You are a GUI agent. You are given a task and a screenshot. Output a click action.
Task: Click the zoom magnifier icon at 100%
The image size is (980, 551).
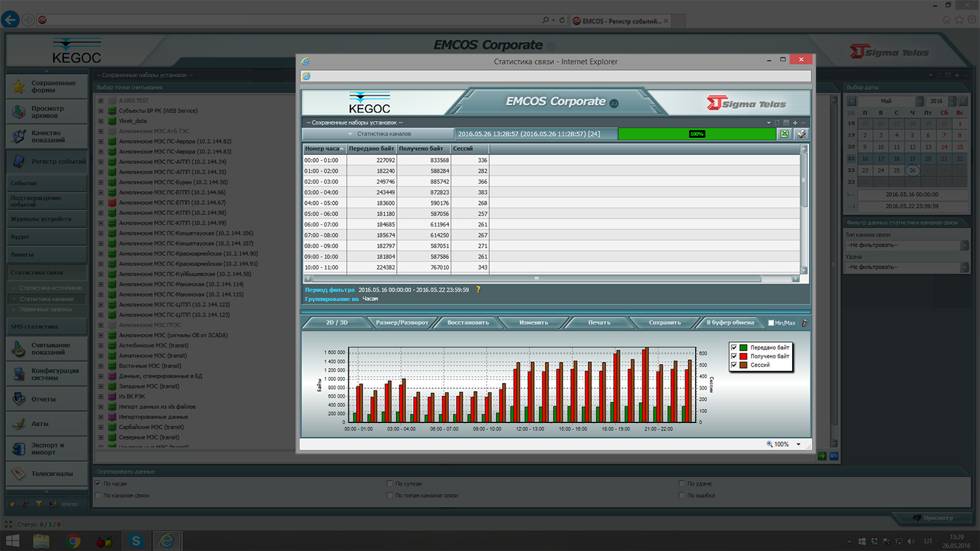tap(770, 444)
